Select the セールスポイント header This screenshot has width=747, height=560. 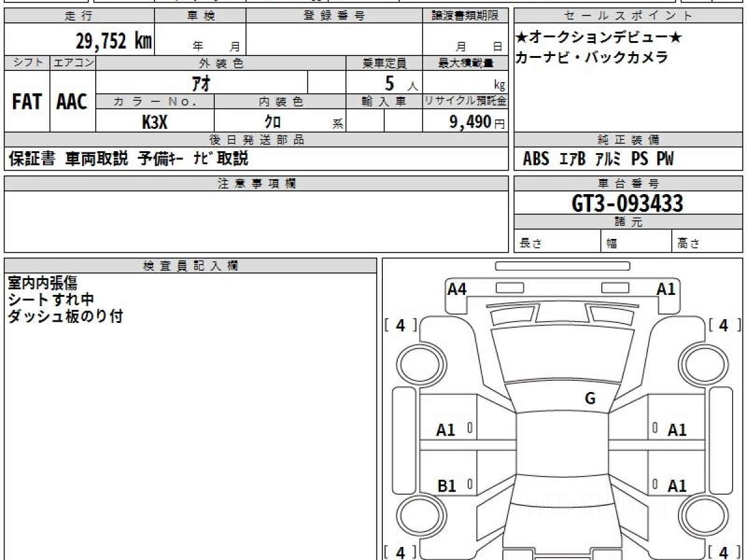629,16
